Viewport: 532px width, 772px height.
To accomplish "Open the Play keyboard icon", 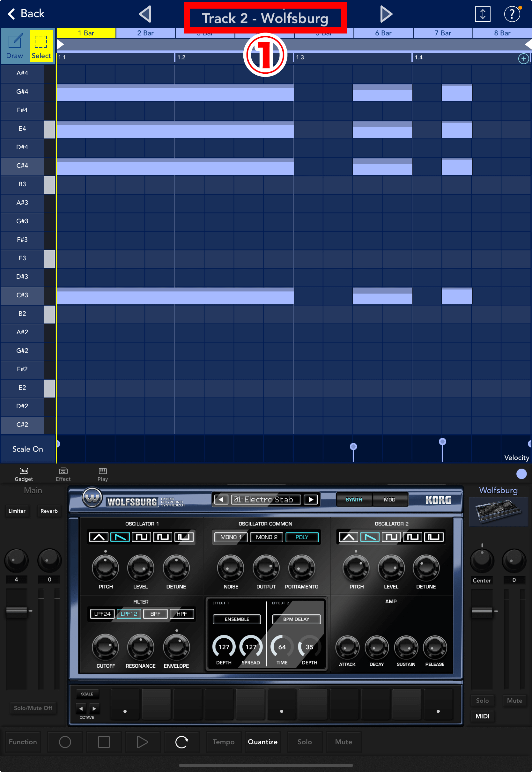I will [103, 474].
